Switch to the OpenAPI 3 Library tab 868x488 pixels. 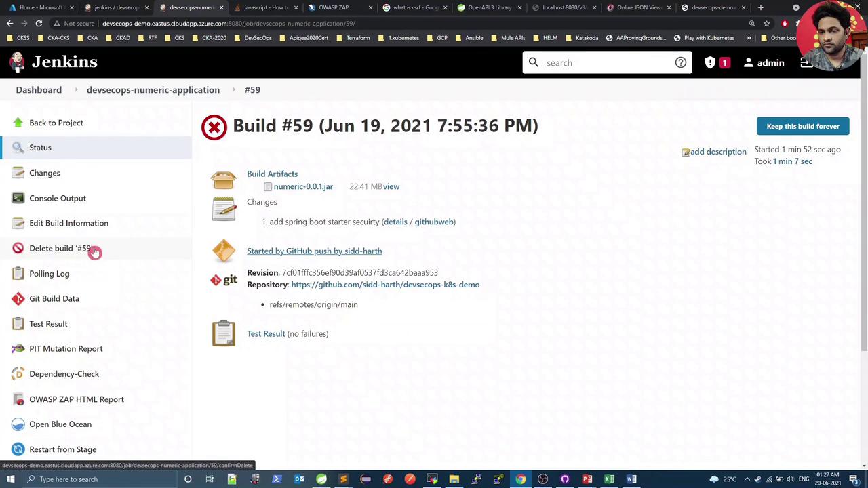coord(490,7)
